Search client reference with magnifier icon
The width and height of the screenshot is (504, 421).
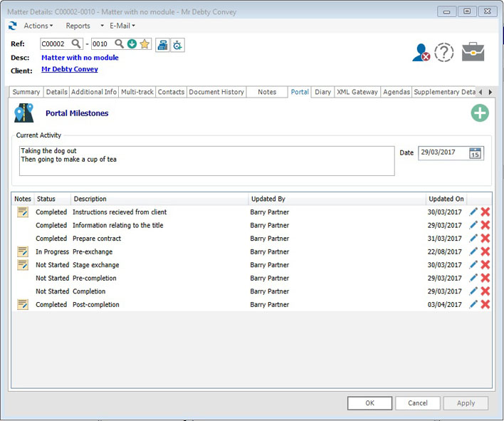pos(76,44)
